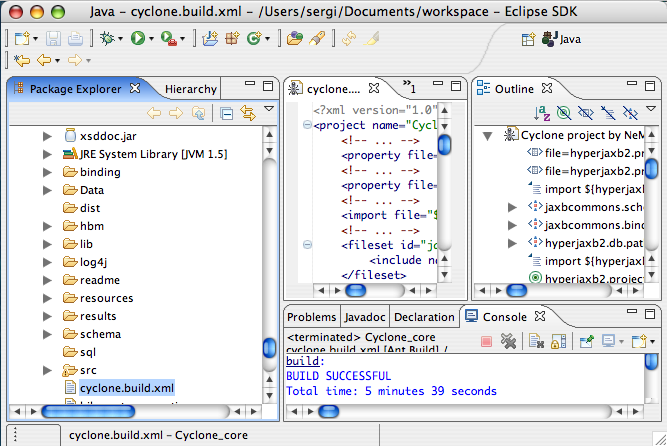
Task: Click the green Run button icon
Action: click(x=137, y=39)
